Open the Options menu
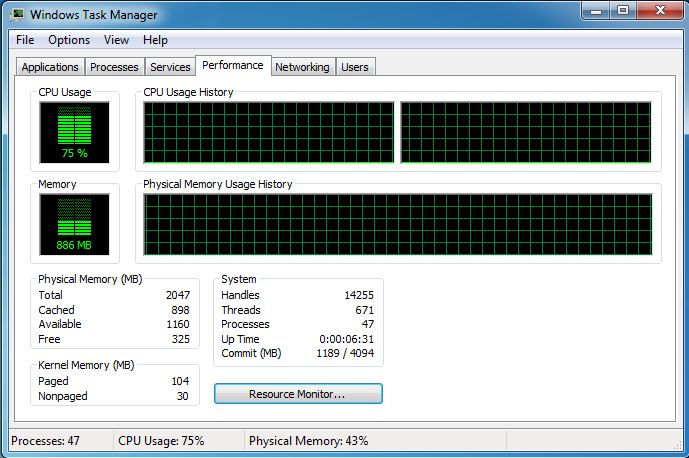This screenshot has height=458, width=689. tap(69, 40)
